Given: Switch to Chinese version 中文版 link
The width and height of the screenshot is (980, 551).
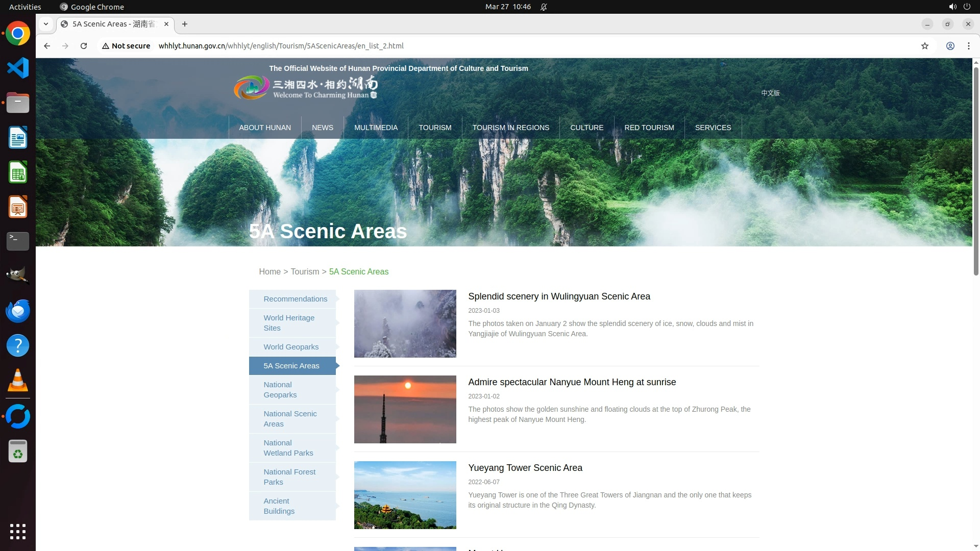Looking at the screenshot, I should 770,93.
